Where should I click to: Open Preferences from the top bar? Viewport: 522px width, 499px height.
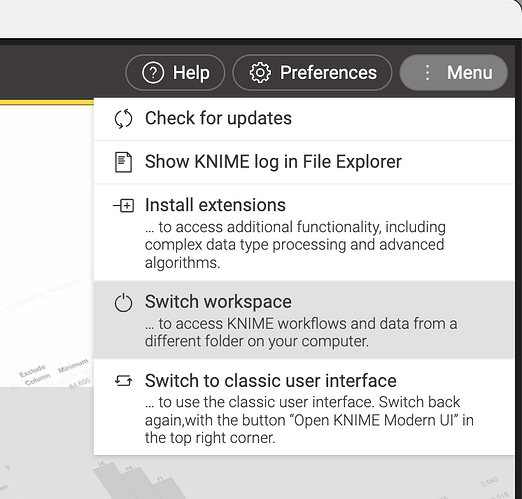point(312,73)
